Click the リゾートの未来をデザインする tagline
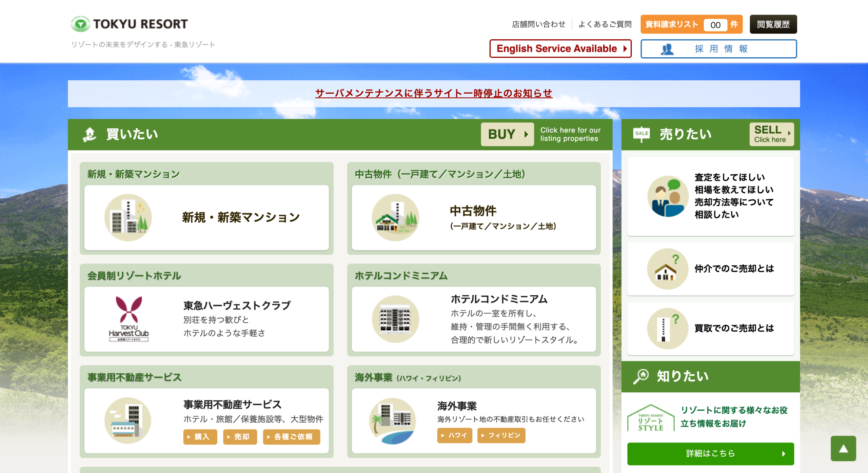The height and width of the screenshot is (473, 868). (143, 45)
